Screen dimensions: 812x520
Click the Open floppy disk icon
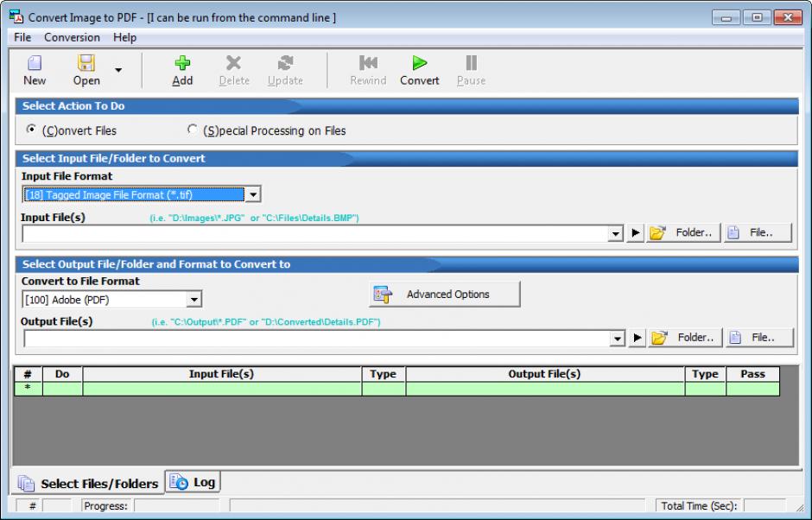[86, 63]
